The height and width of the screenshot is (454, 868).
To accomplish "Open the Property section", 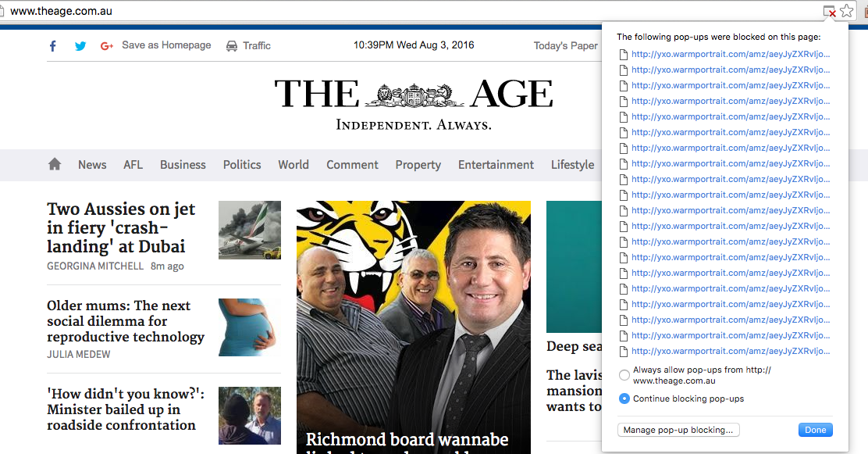I will [418, 165].
